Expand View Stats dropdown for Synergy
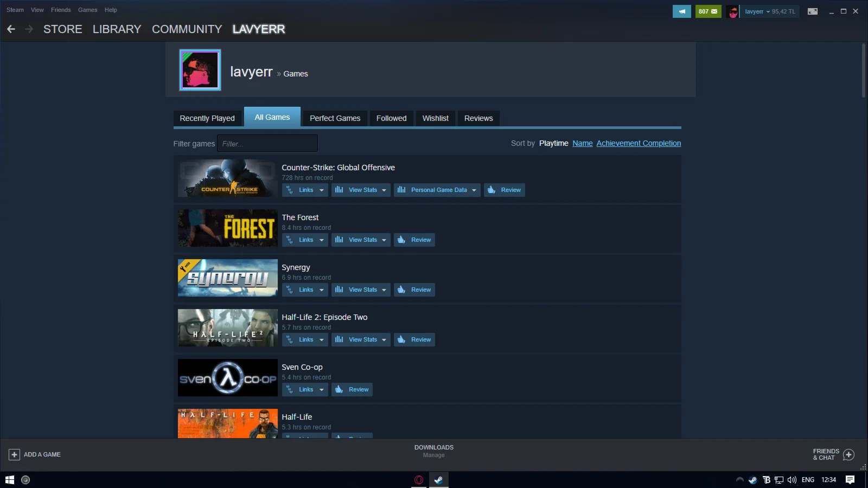This screenshot has width=868, height=488. 361,290
